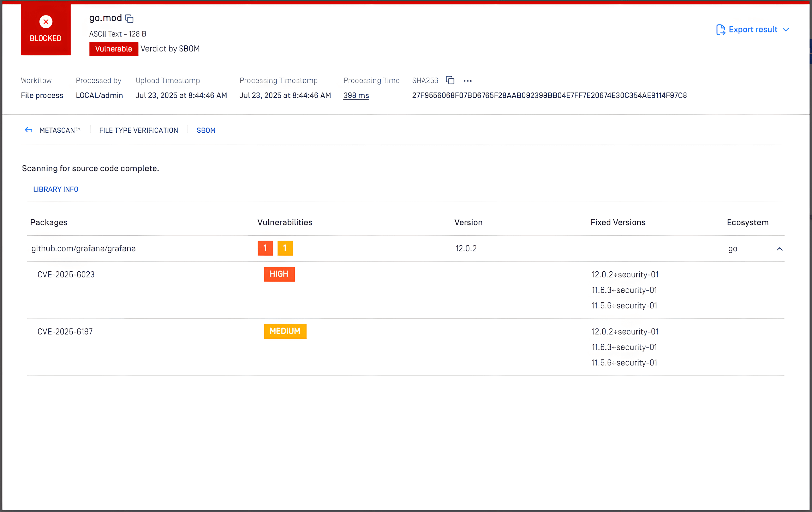Viewport: 812px width, 512px height.
Task: Click the HIGH severity badge for CVE-2025-6023
Action: pos(279,274)
